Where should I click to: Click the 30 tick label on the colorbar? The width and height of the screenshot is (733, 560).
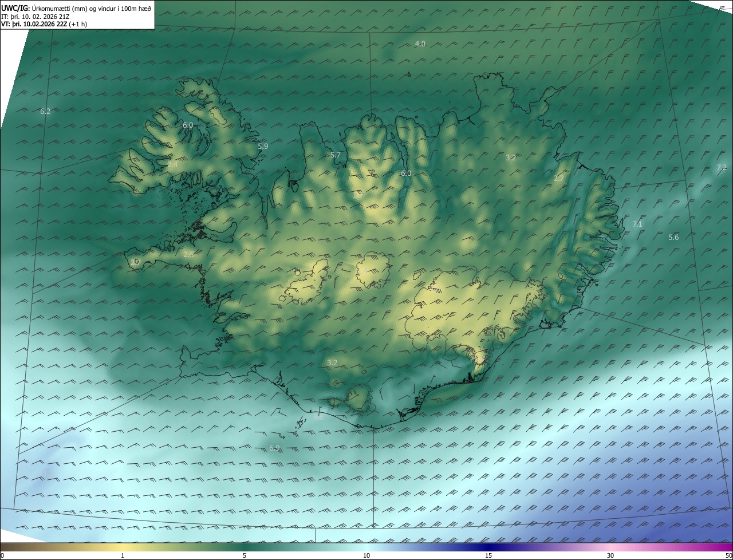pos(610,555)
